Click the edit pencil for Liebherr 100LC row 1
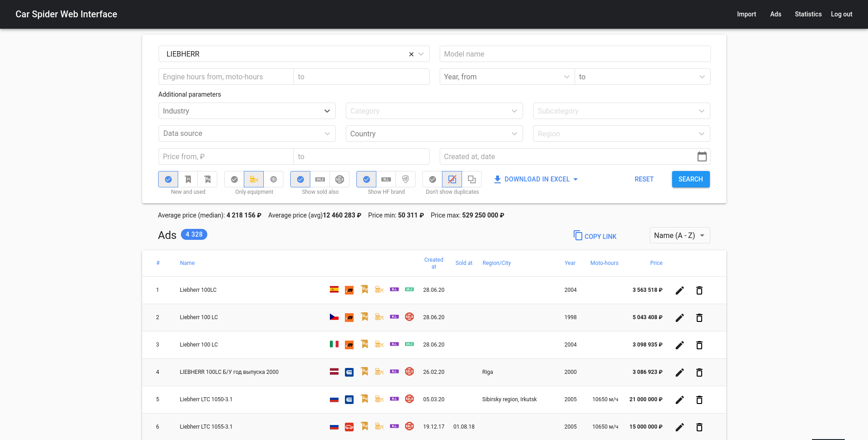Image resolution: width=868 pixels, height=440 pixels. (679, 290)
